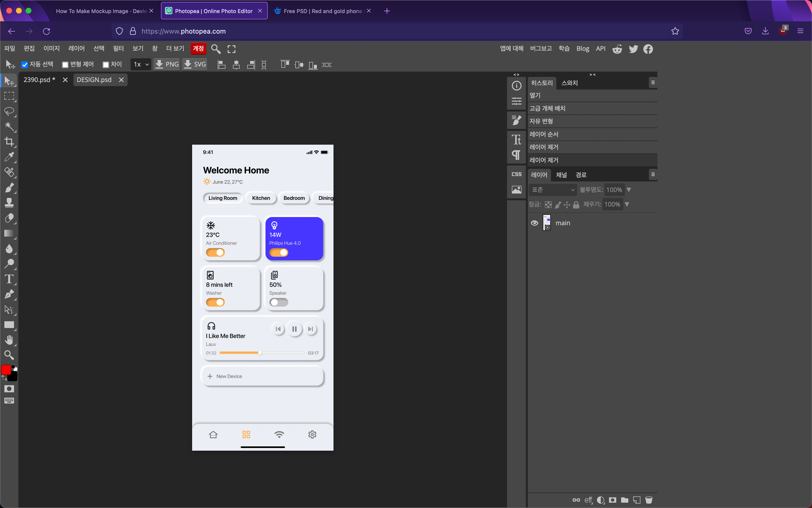This screenshot has width=812, height=508.
Task: Open the Properties sliders panel icon
Action: click(x=516, y=101)
